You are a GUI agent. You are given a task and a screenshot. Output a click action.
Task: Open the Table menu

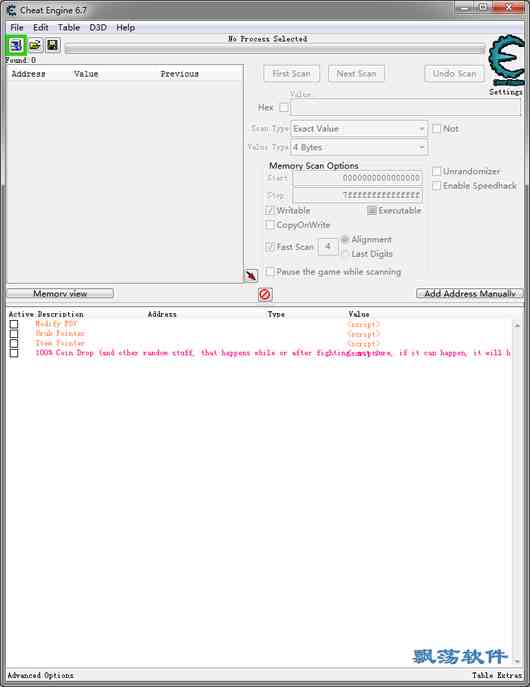tap(69, 28)
